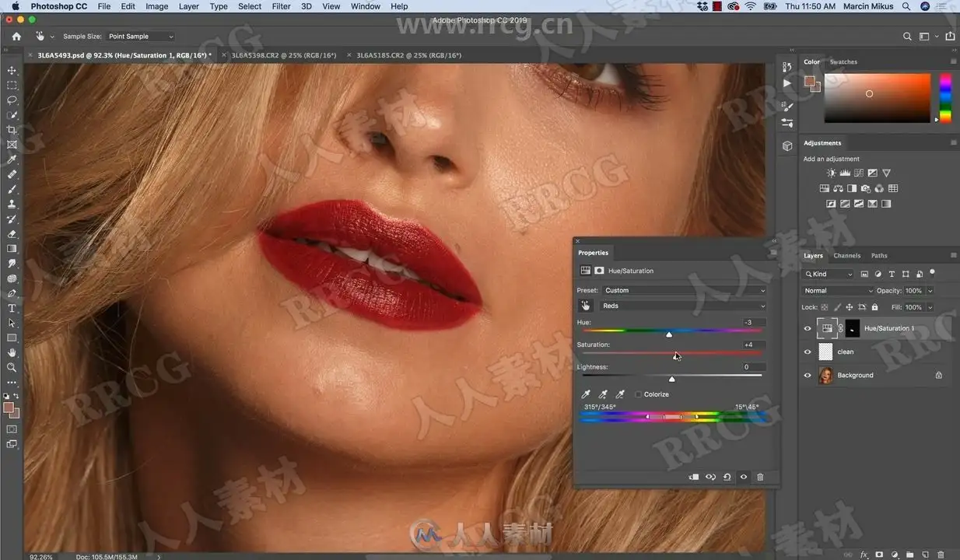Open the 3D panel cube icon

[787, 145]
